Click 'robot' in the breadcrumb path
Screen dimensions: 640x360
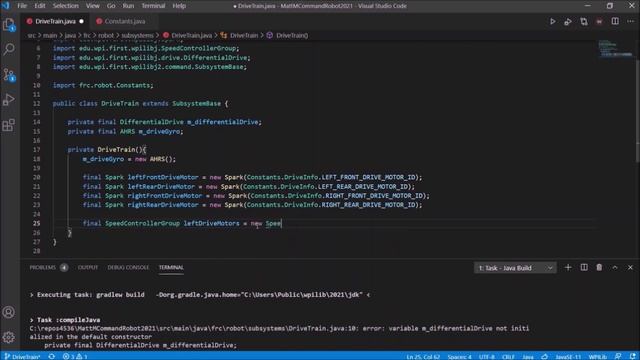(x=106, y=36)
